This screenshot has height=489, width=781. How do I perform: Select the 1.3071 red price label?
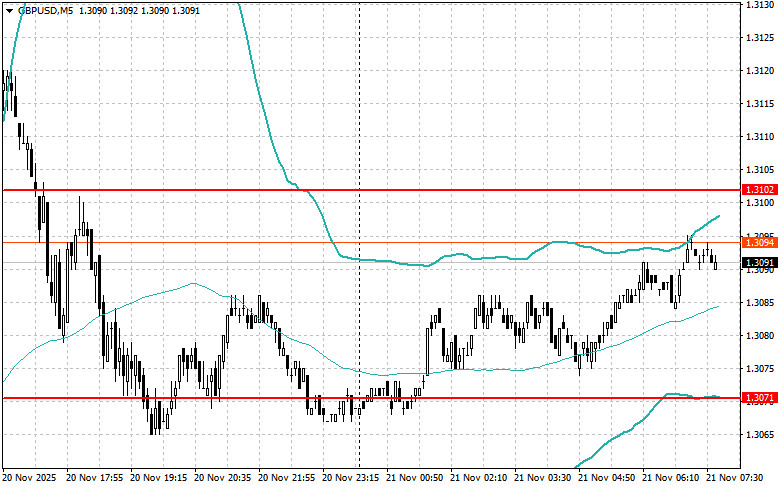pos(760,398)
